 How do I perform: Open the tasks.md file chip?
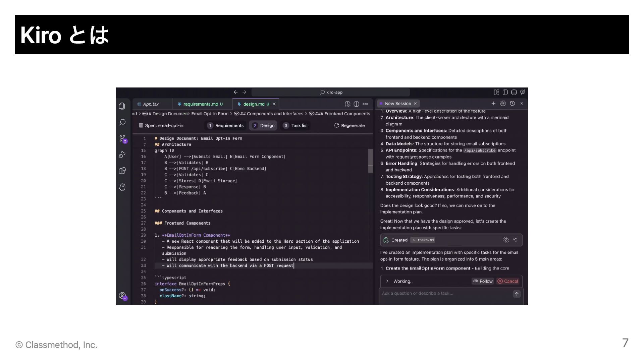point(423,240)
